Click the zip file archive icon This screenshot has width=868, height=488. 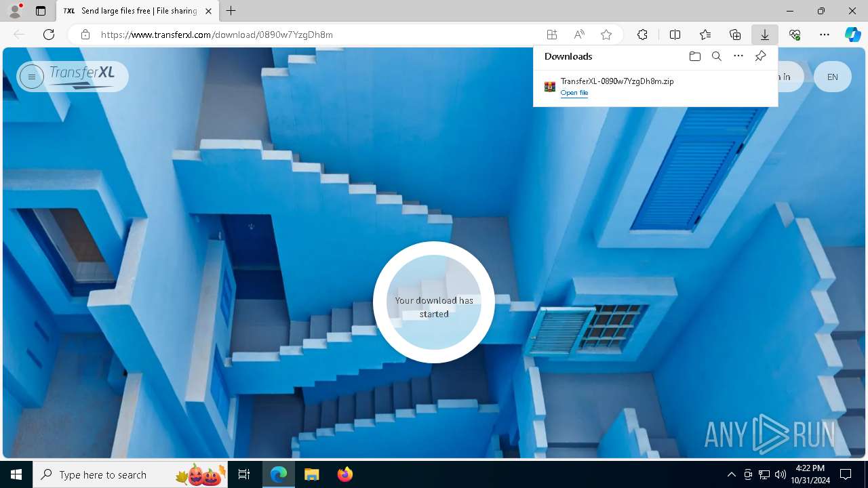click(550, 87)
